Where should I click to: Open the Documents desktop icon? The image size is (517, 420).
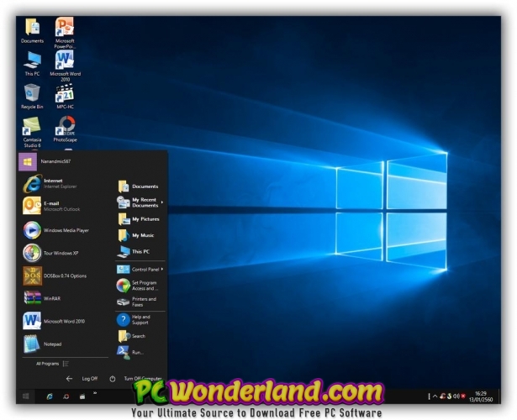[32, 31]
